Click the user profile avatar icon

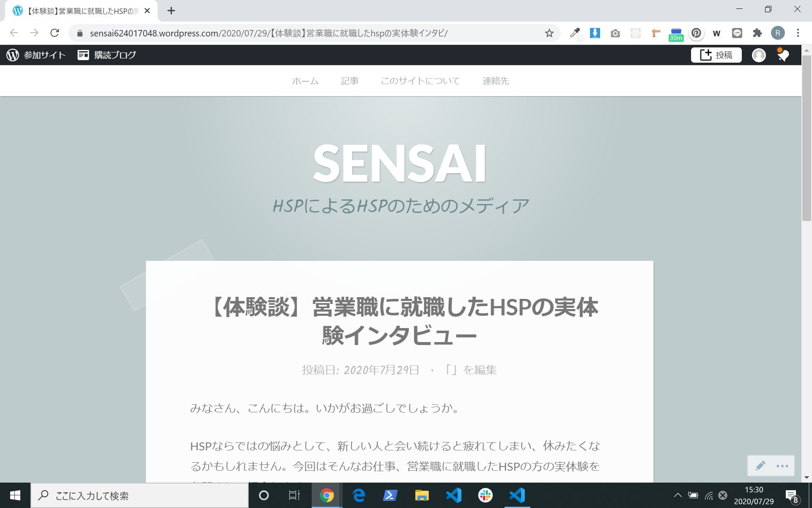(x=759, y=55)
